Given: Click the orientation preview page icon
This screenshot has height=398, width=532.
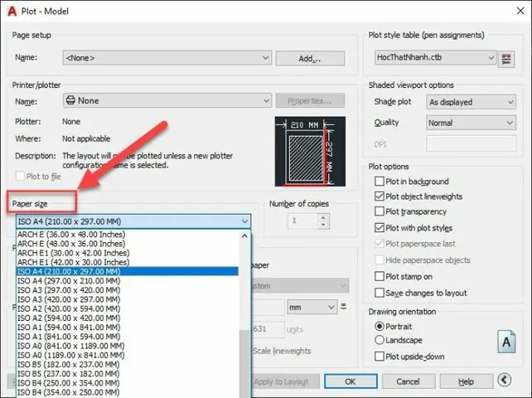Looking at the screenshot, I should tap(506, 342).
